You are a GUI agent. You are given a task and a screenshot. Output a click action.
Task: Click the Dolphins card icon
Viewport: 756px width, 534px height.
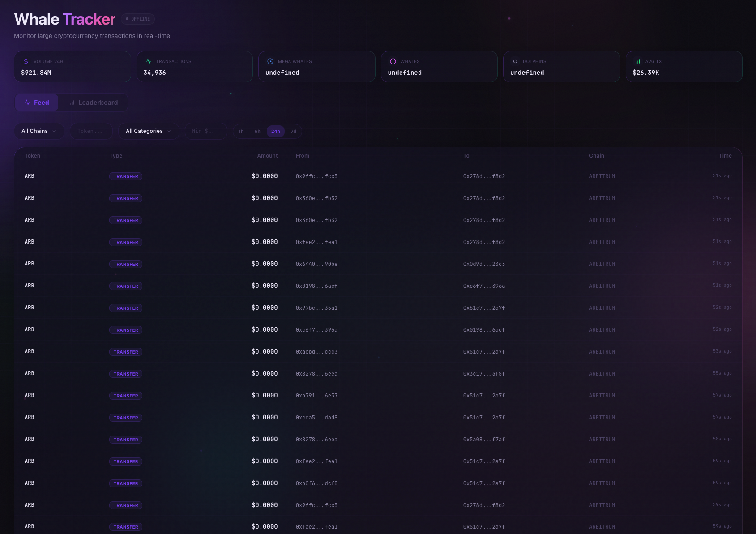click(515, 61)
